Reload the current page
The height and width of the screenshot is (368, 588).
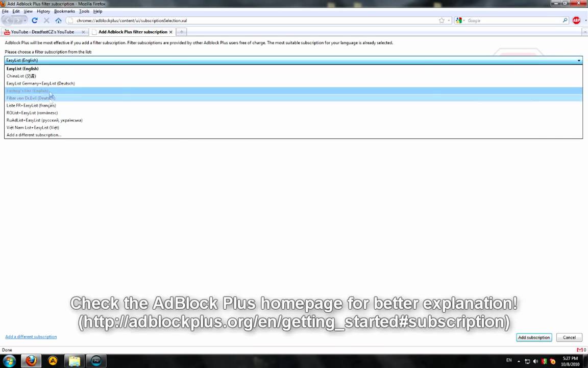click(x=35, y=20)
